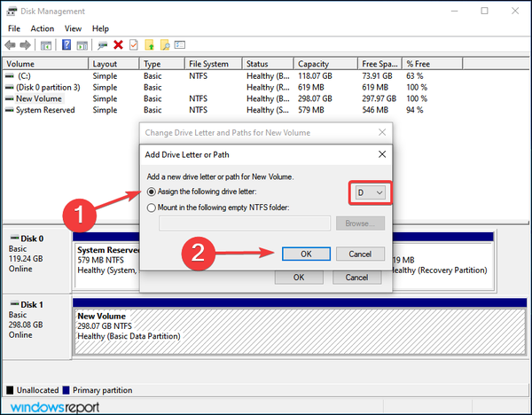The image size is (532, 415).
Task: Click the Disk 0 drive icon
Action: [x=14, y=237]
